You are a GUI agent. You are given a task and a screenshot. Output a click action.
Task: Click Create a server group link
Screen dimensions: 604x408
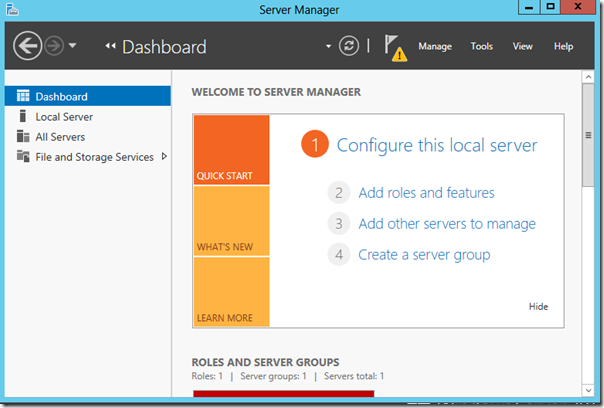424,255
